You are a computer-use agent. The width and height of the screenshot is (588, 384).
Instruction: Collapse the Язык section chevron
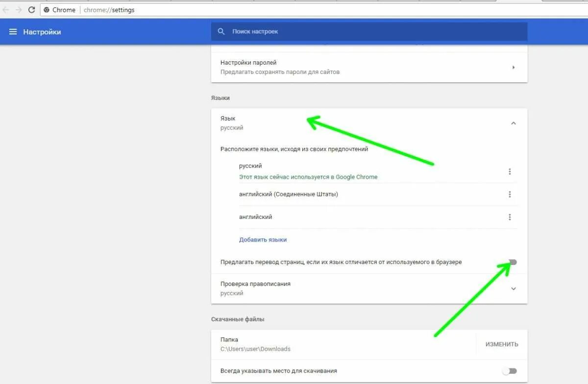pos(514,123)
